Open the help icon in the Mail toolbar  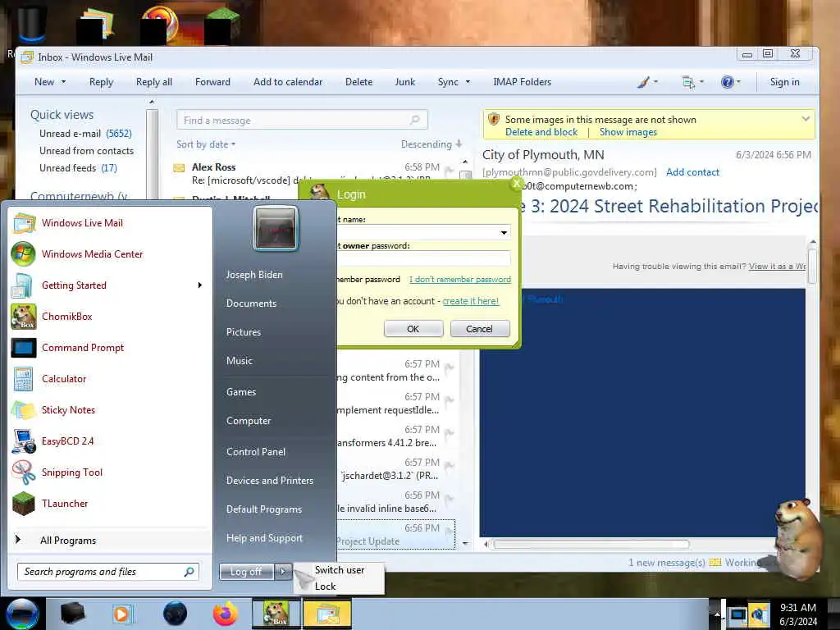point(727,82)
